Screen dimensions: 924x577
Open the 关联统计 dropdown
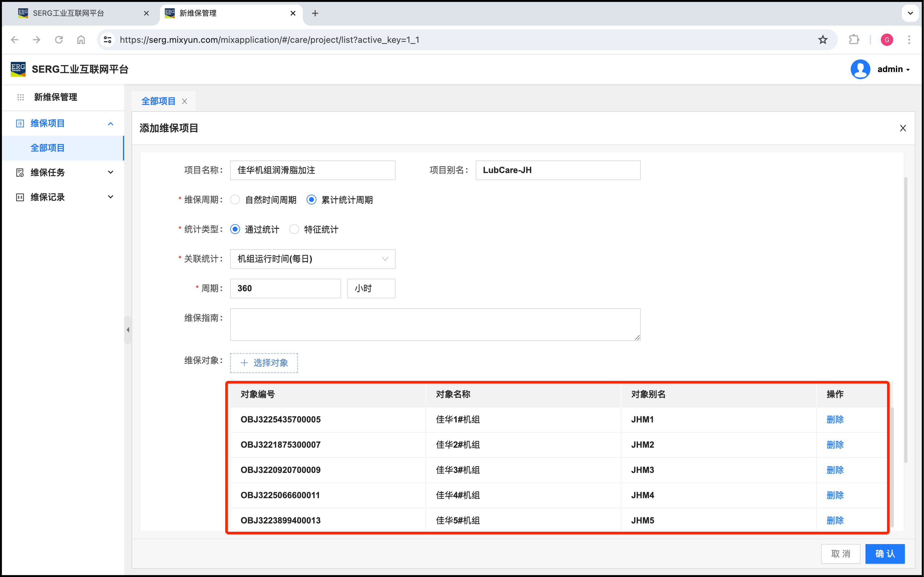tap(312, 259)
